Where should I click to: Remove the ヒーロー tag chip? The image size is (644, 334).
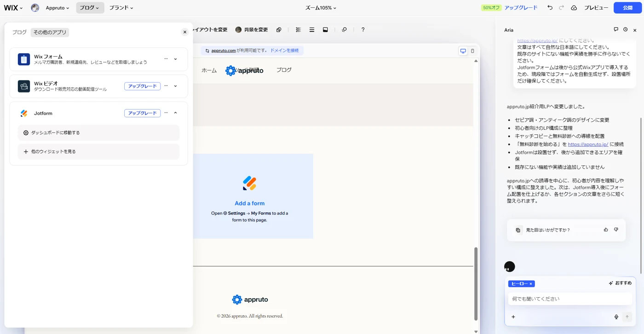coord(530,284)
